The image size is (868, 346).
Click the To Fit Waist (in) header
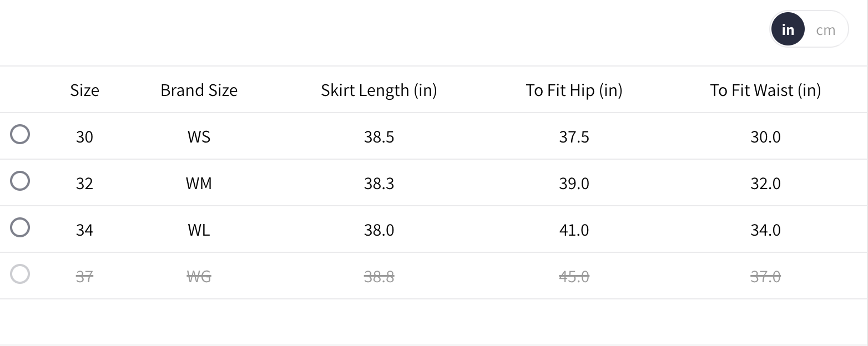[765, 90]
